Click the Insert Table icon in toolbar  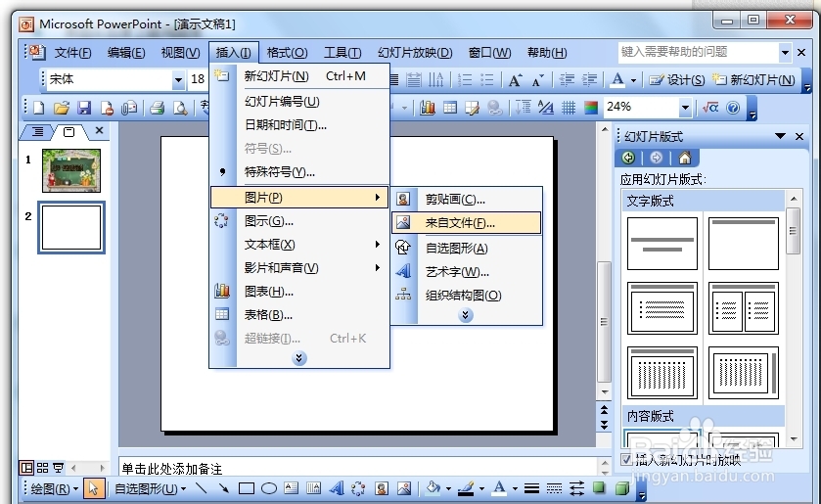click(x=450, y=108)
